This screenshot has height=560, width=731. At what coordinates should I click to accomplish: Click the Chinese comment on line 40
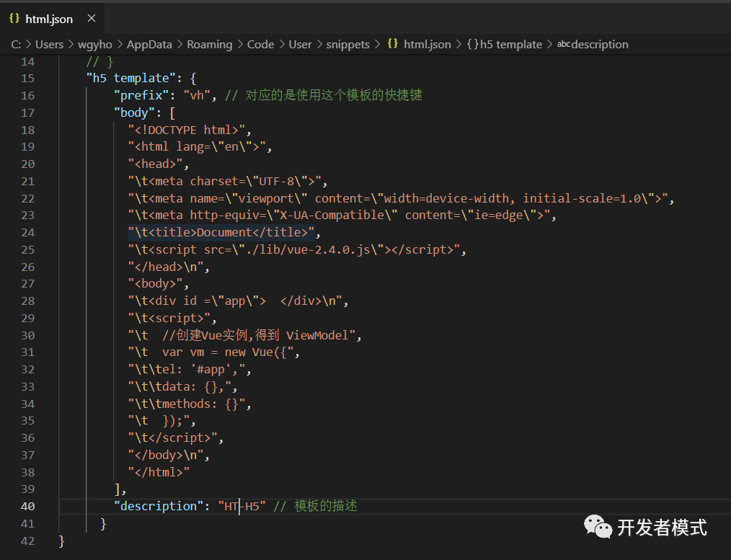click(316, 507)
